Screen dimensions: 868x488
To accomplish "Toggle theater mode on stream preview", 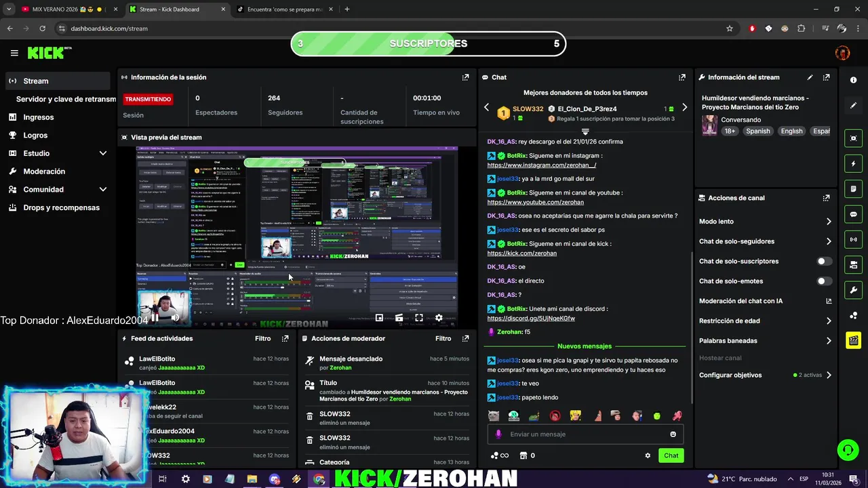I will point(399,317).
